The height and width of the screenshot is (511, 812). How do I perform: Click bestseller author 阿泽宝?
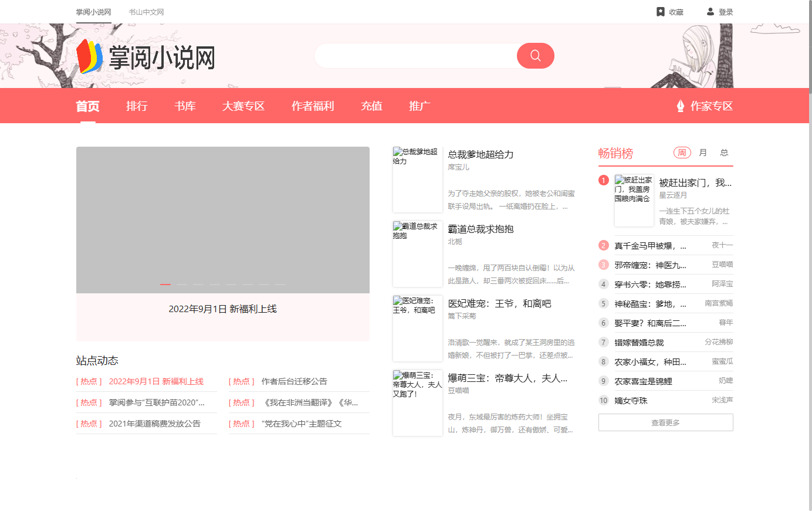coord(722,284)
